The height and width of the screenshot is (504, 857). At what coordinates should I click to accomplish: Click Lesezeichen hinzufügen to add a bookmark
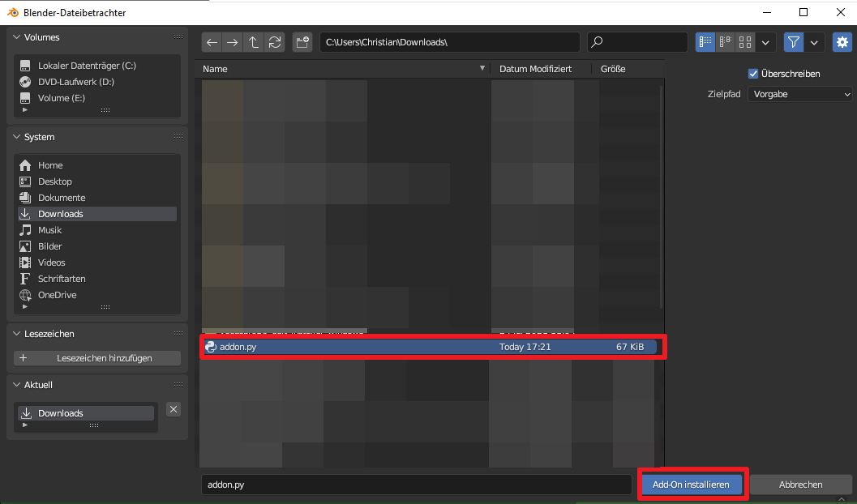[97, 358]
